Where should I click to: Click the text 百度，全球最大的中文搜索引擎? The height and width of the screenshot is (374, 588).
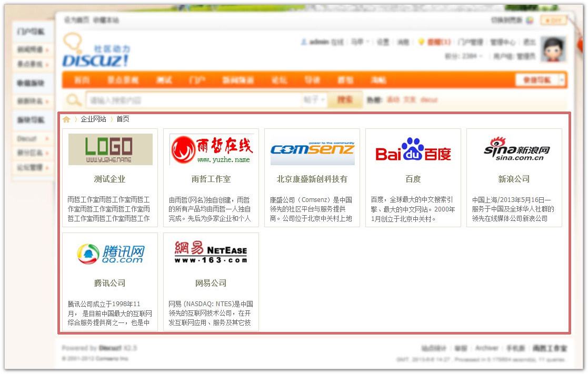coord(413,209)
